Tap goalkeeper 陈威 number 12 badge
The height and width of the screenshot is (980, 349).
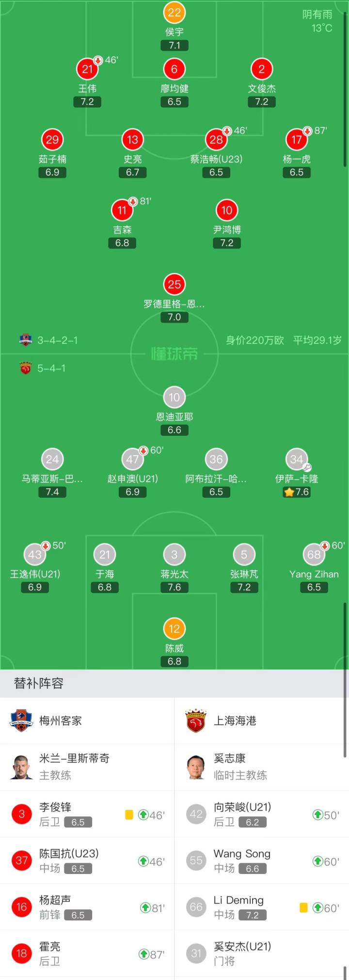pos(174,629)
